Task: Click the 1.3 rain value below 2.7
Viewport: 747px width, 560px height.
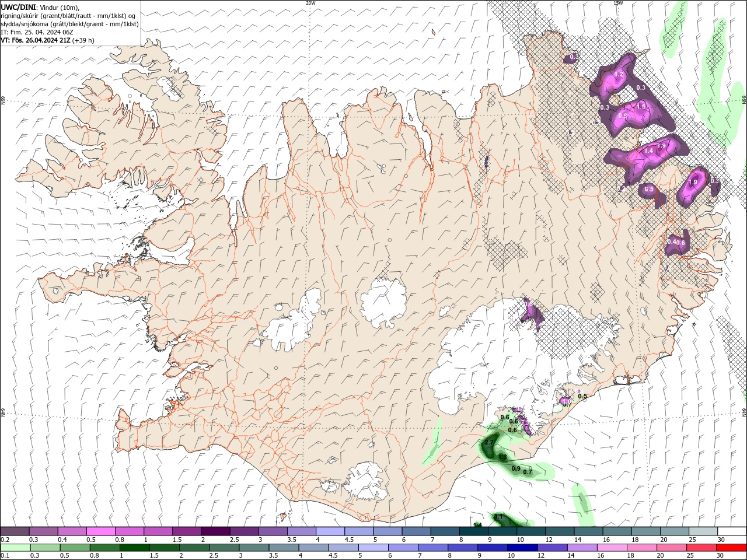Action: (x=502, y=457)
